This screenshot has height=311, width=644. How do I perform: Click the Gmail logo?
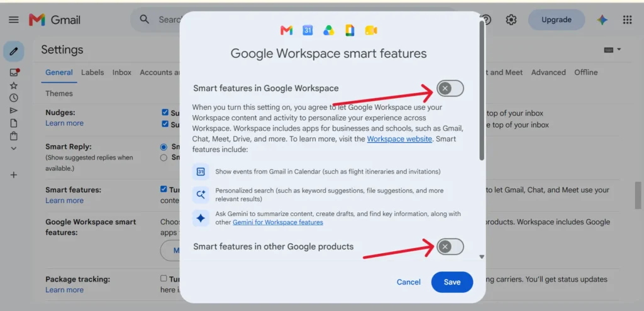click(x=55, y=19)
